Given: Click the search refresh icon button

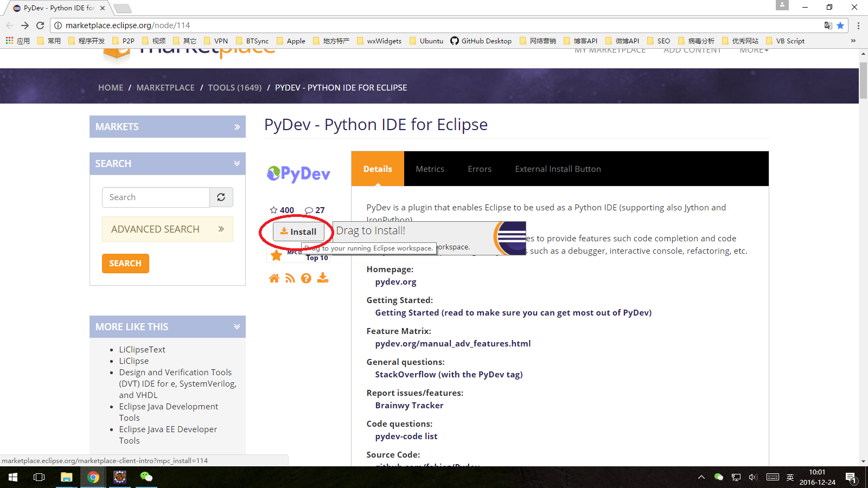Looking at the screenshot, I should pyautogui.click(x=221, y=197).
